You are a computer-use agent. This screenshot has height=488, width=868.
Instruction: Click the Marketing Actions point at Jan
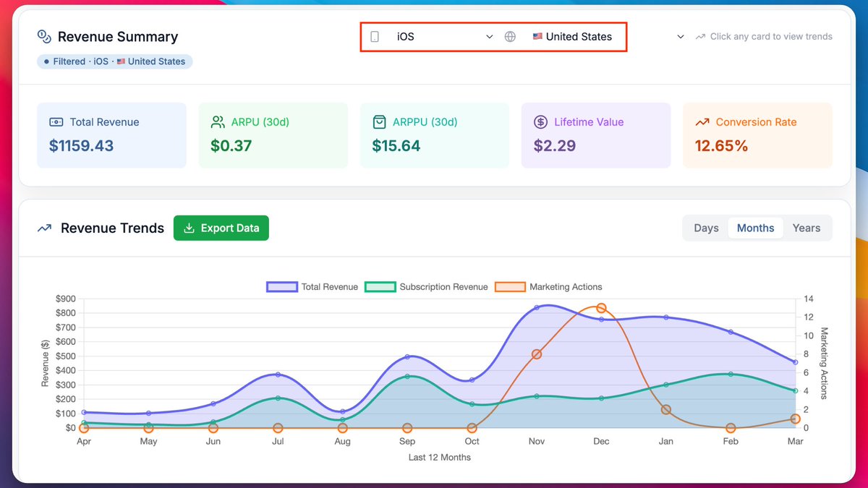666,409
